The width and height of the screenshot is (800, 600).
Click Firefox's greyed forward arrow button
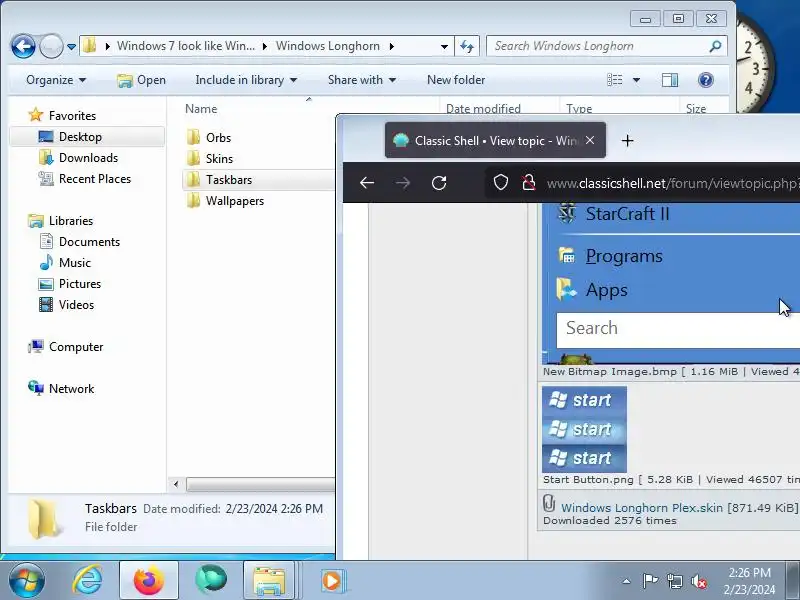[403, 183]
